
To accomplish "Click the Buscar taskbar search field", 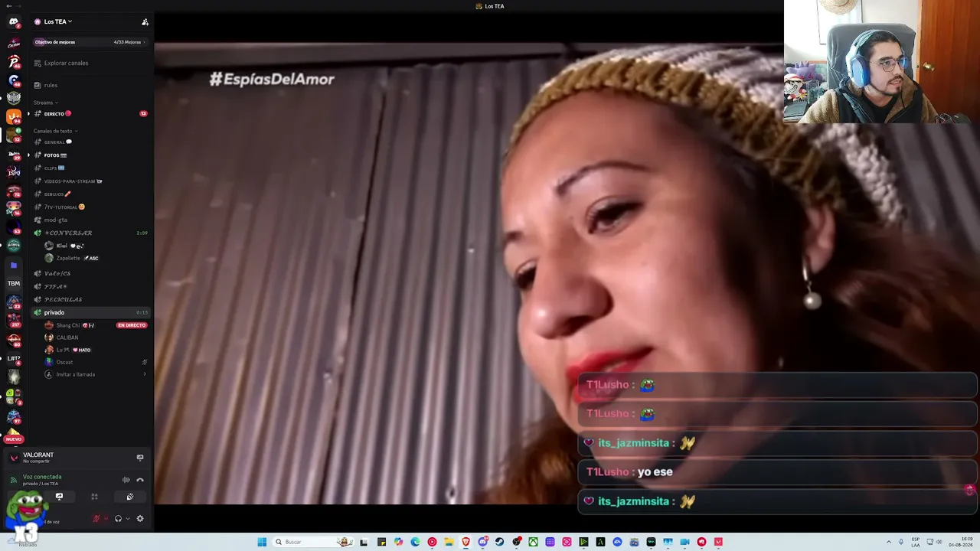I will 312,542.
